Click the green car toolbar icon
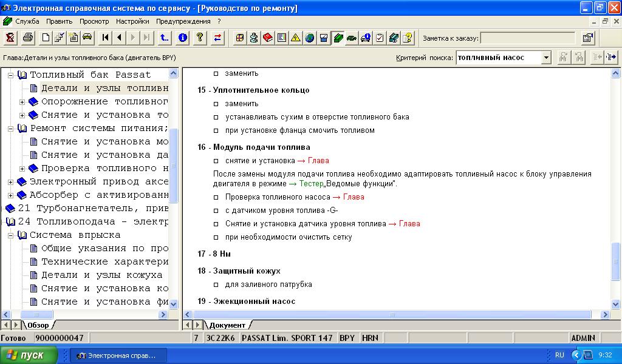The height and width of the screenshot is (364, 622). click(x=352, y=38)
